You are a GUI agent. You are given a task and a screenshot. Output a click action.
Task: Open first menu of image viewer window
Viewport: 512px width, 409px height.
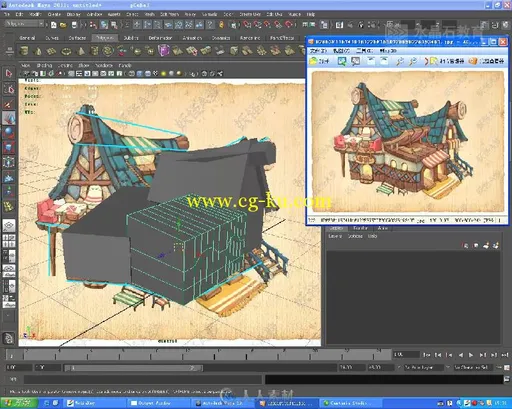click(319, 51)
